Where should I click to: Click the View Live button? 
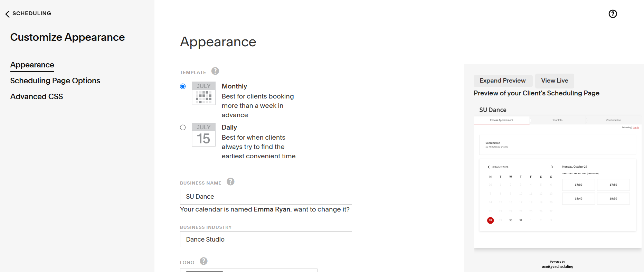click(554, 81)
